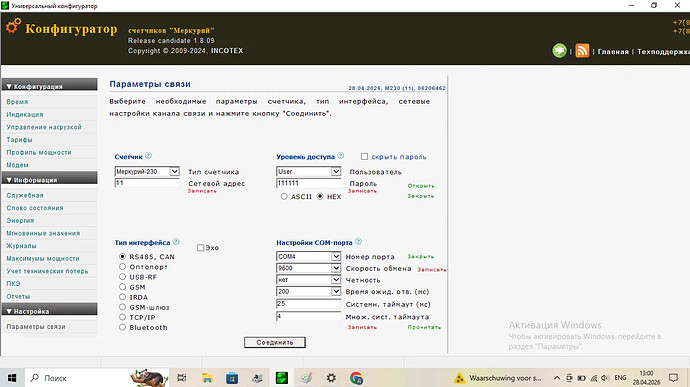The image size is (690, 387).
Task: Select HEX password format
Action: 320,196
